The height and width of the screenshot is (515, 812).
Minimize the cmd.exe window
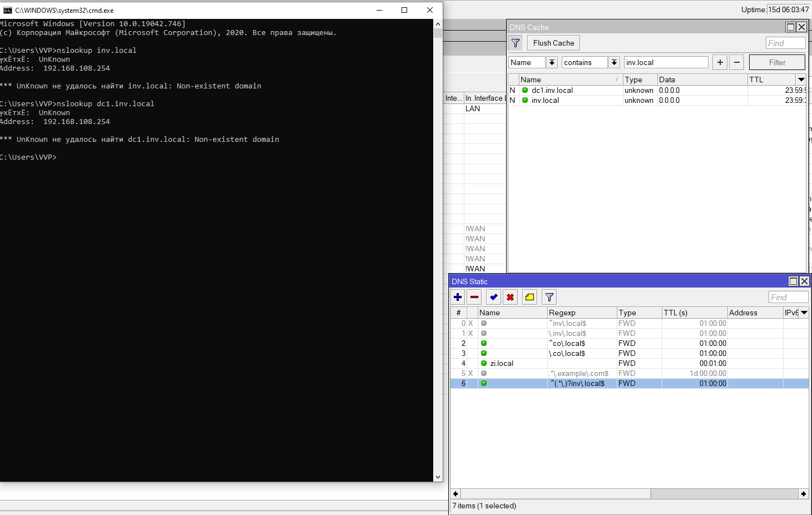pyautogui.click(x=379, y=10)
